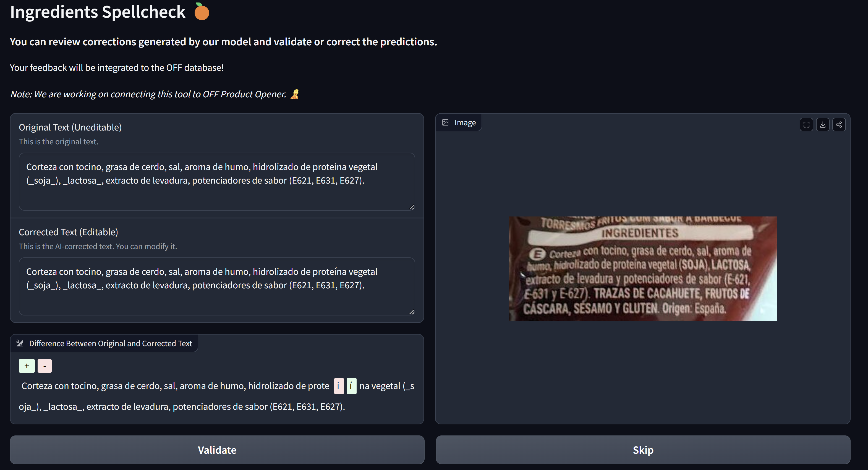Image resolution: width=868 pixels, height=470 pixels.
Task: Click the Ingredients Spellcheck heading
Action: 98,12
